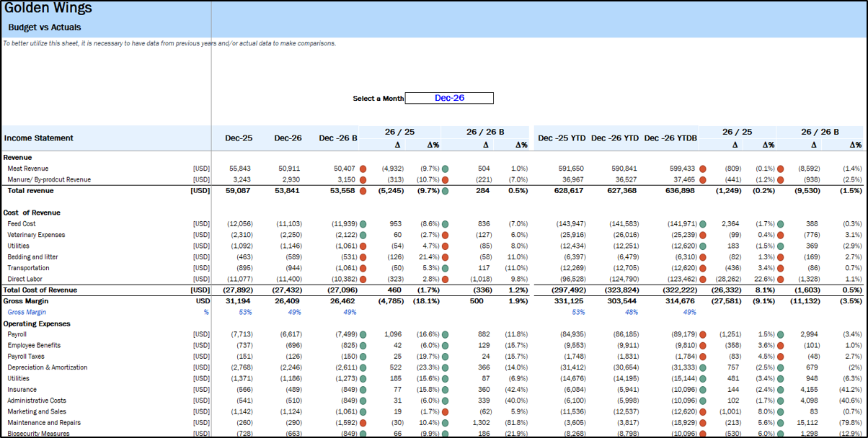
Task: Click the red circle beside Maintenance and Repairs variance
Action: tap(364, 422)
